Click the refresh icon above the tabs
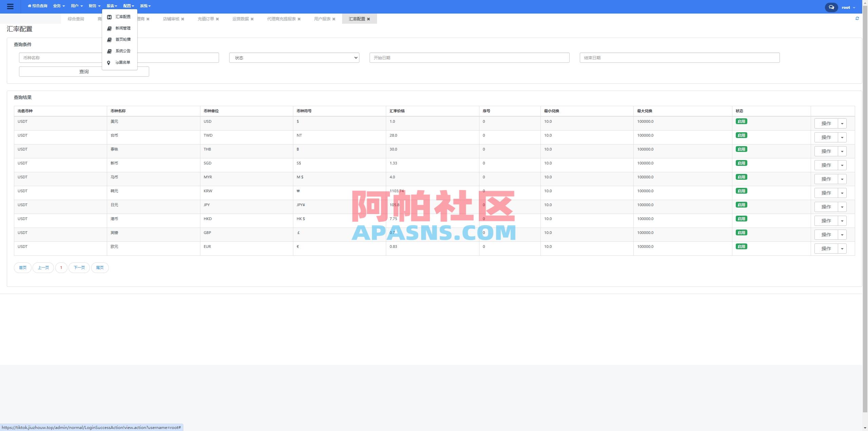 (x=857, y=19)
